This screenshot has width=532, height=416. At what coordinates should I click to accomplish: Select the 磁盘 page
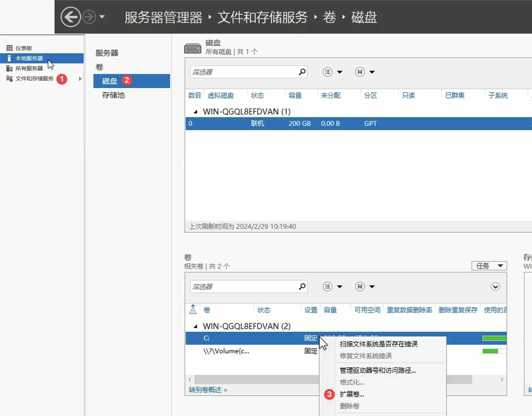[132, 81]
